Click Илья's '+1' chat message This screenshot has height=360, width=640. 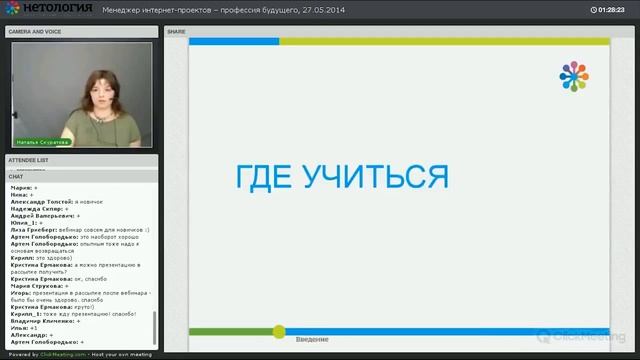point(24,329)
